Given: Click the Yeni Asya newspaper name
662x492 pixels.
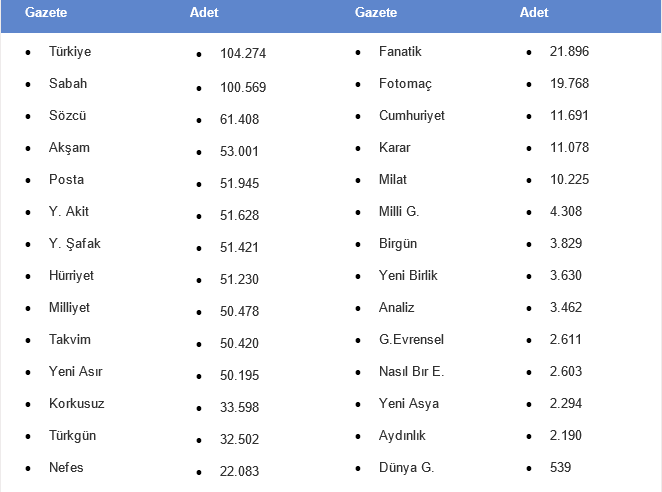Looking at the screenshot, I should click(409, 403).
